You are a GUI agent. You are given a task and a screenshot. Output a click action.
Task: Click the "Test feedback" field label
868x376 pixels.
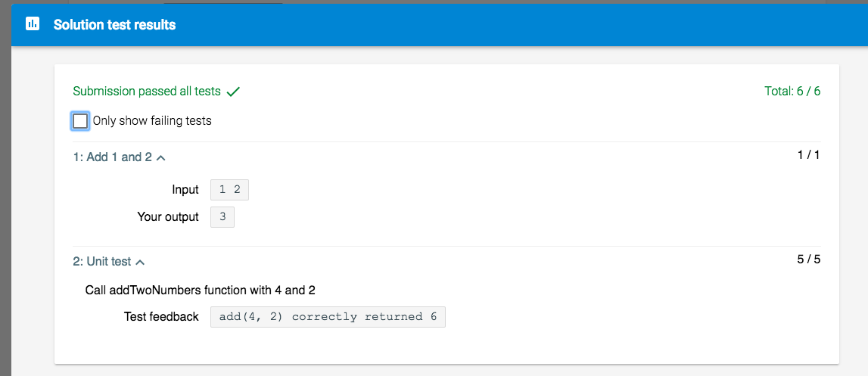point(161,317)
